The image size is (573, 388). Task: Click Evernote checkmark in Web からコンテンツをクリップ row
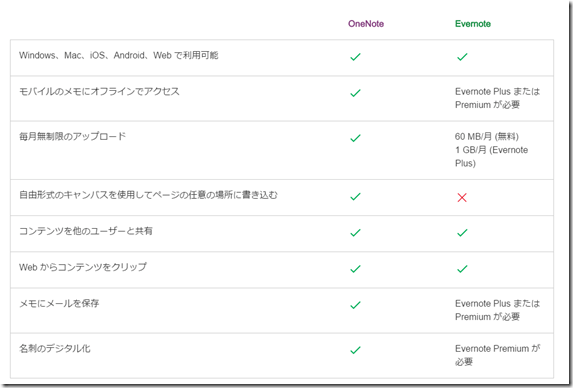pos(462,269)
